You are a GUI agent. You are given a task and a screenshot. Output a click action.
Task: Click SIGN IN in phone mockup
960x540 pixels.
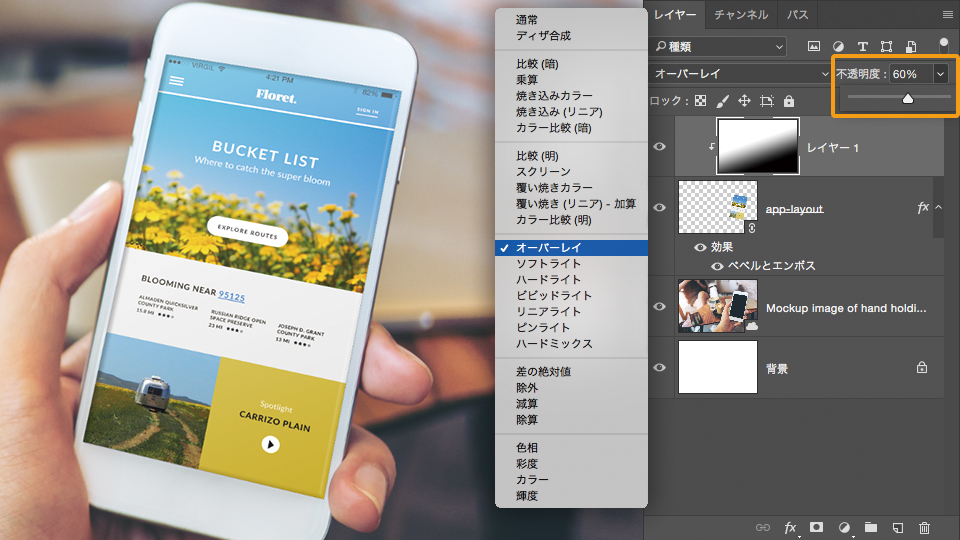pos(367,111)
